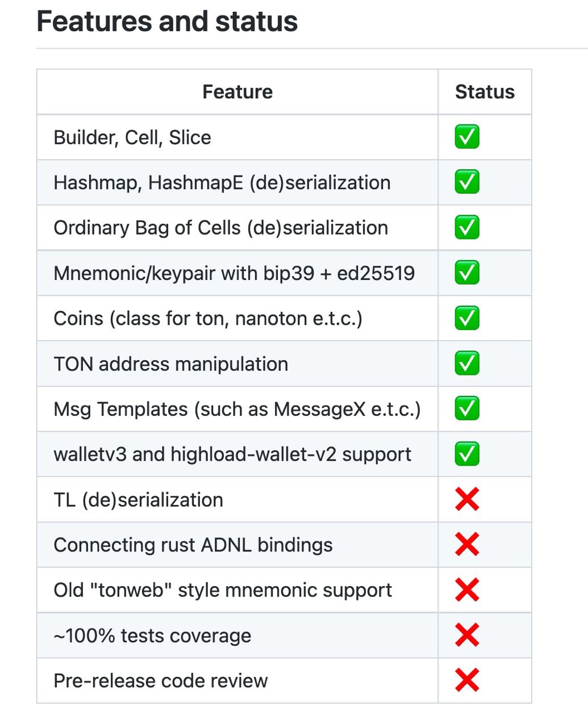
Task: Click the Builder, Cell, Slice feature text
Action: pyautogui.click(x=132, y=137)
